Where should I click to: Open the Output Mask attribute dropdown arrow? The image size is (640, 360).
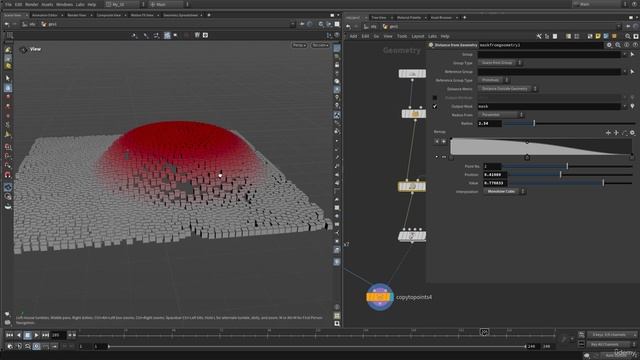point(624,106)
